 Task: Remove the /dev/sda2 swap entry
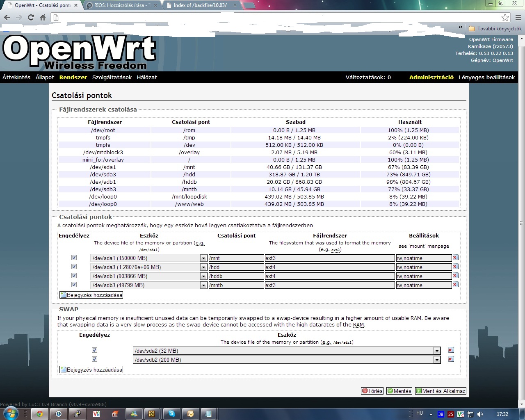tap(451, 350)
